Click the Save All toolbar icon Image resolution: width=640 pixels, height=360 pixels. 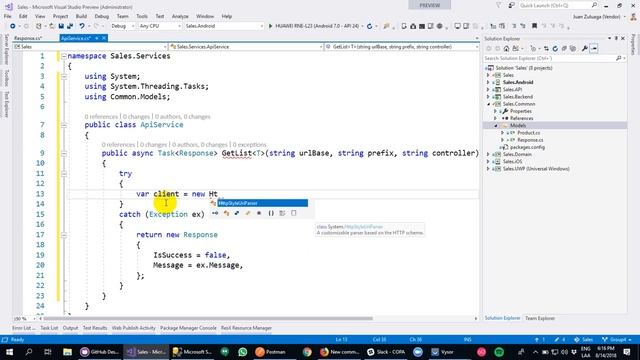(70, 26)
